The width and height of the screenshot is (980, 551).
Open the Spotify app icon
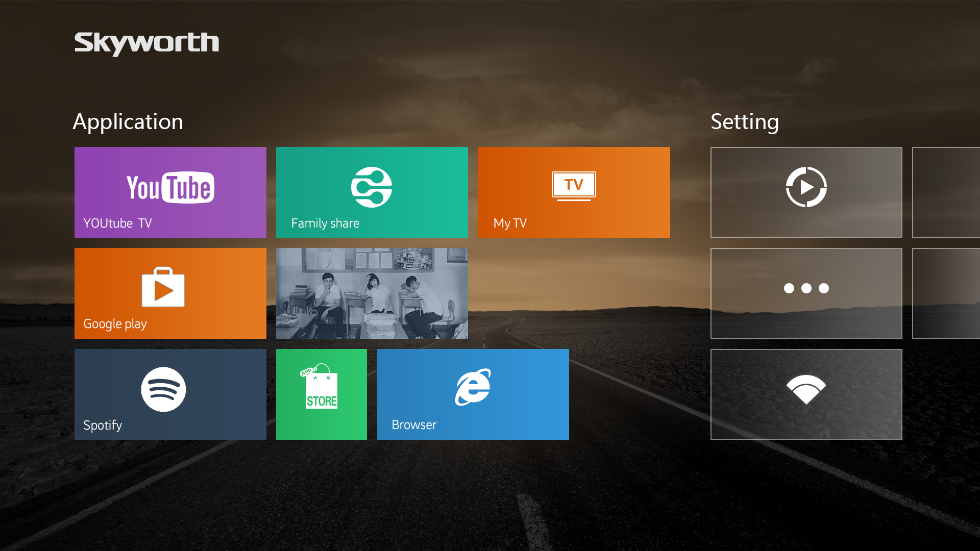click(x=163, y=389)
